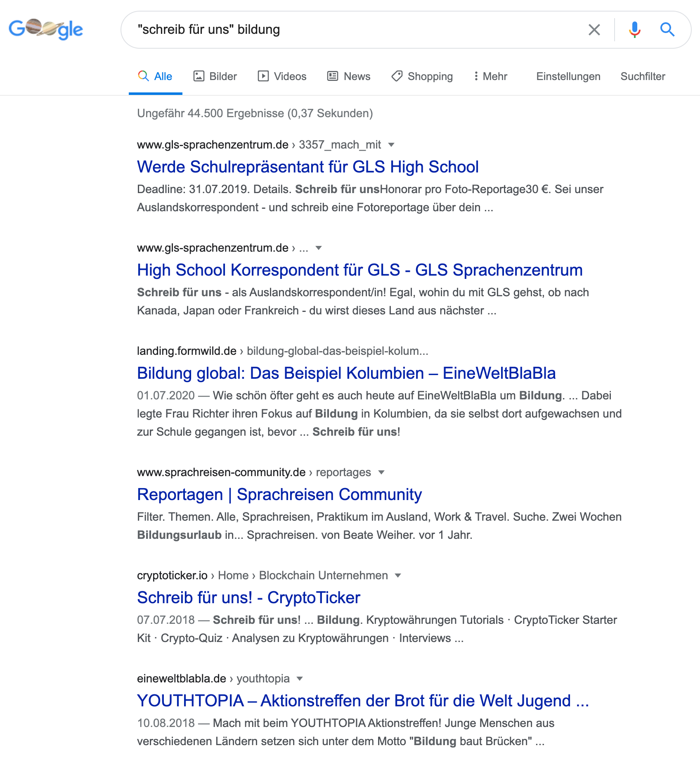
Task: Expand dropdown next to cryptoticker.io breadcrumb
Action: pyautogui.click(x=398, y=576)
